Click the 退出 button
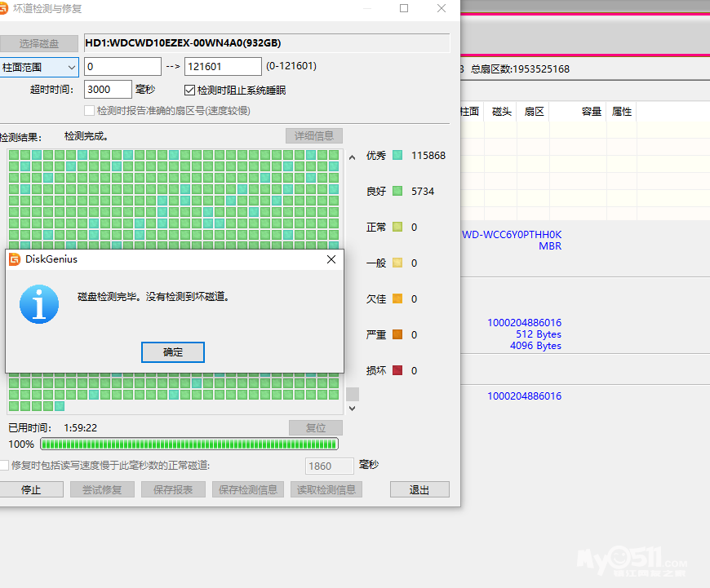This screenshot has height=588, width=710. (x=419, y=489)
